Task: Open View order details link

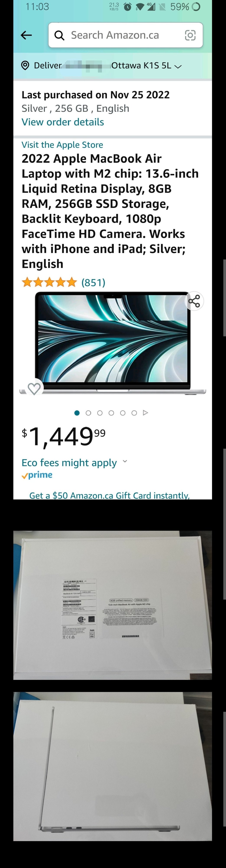Action: pyautogui.click(x=63, y=122)
